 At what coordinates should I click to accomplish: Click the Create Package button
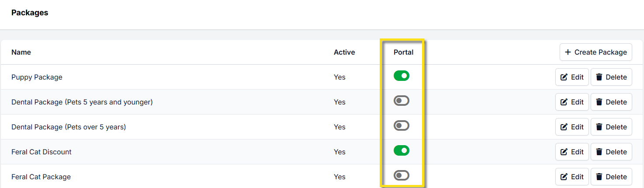coord(596,52)
